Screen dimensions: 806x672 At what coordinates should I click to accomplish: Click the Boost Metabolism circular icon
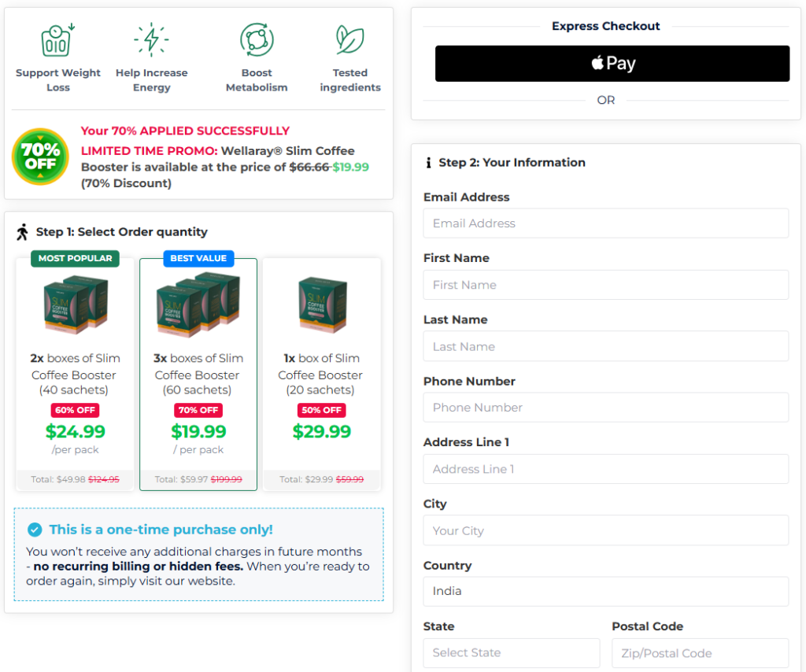pos(257,39)
